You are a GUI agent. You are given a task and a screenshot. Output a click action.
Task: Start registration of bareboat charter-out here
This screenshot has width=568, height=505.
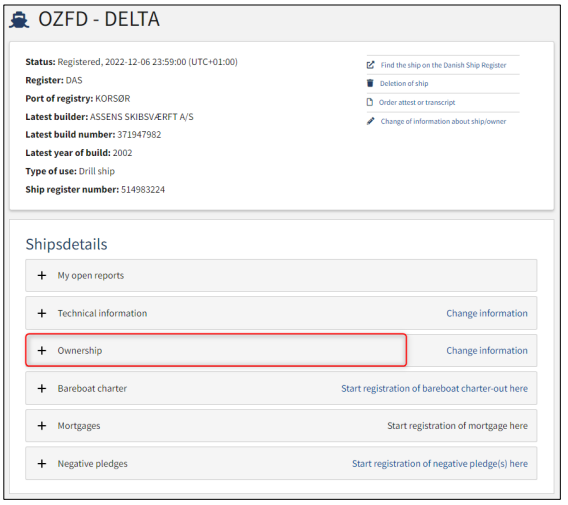pos(434,389)
